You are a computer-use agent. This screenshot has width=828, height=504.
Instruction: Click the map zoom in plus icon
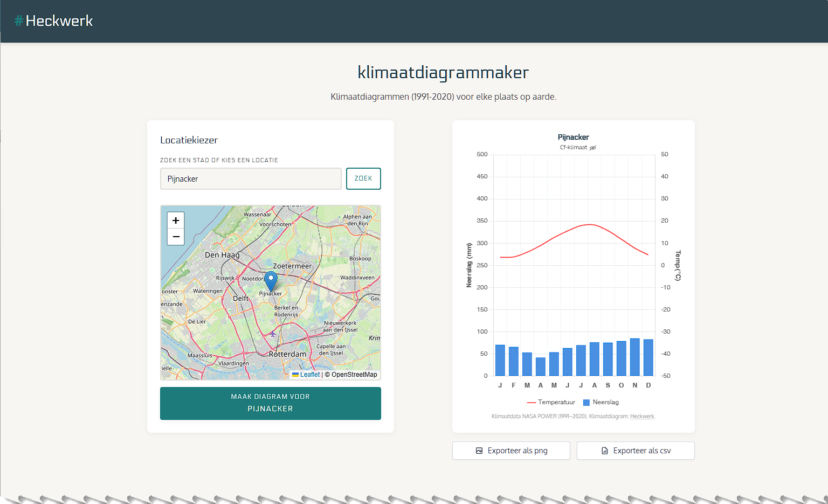(176, 220)
